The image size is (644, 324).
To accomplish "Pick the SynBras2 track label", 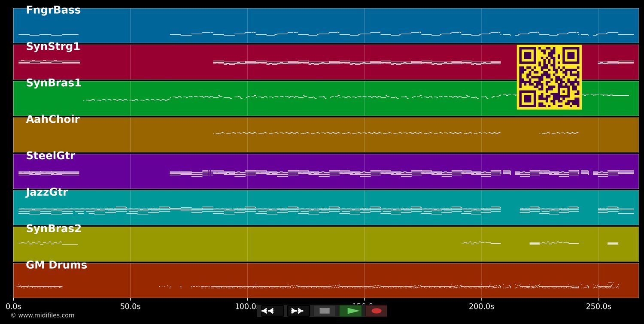I will [x=54, y=229].
